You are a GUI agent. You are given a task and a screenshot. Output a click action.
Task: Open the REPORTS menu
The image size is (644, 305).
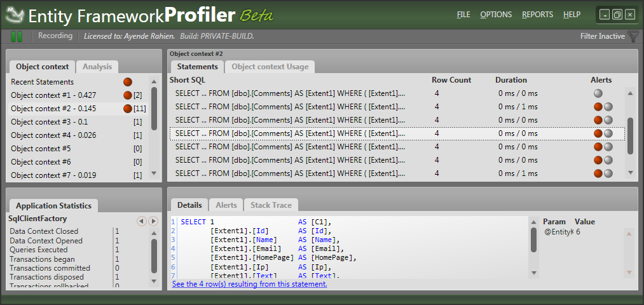537,15
